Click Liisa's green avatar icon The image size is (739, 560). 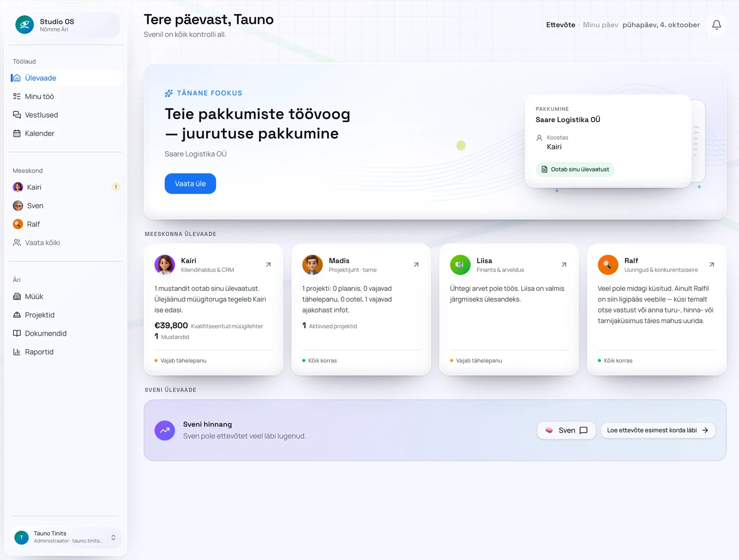tap(460, 265)
